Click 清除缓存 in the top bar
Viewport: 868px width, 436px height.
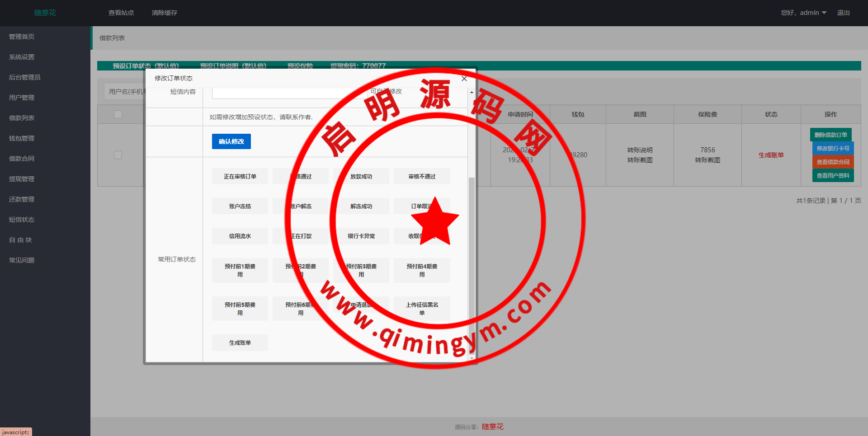(x=164, y=13)
